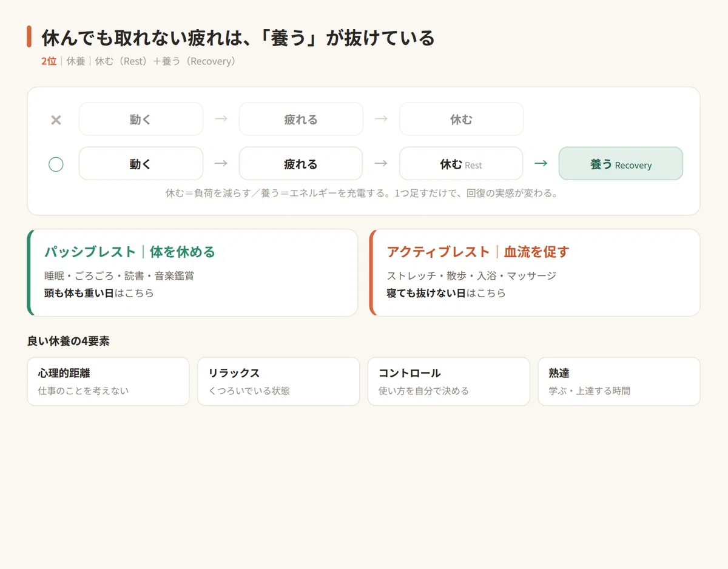
Task: Select the bold 疲れる box in the ○ row
Action: click(x=301, y=164)
